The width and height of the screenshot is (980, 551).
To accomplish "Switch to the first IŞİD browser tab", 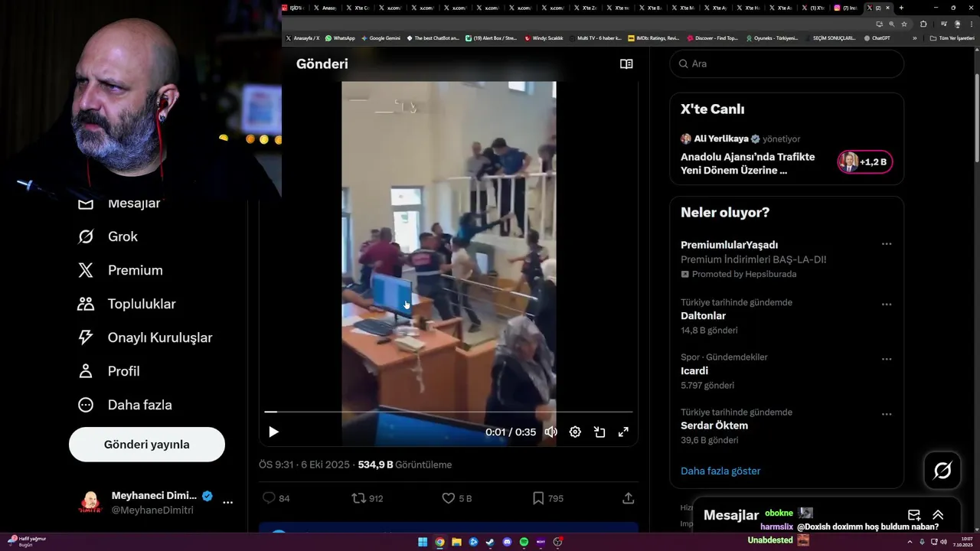I will [296, 8].
